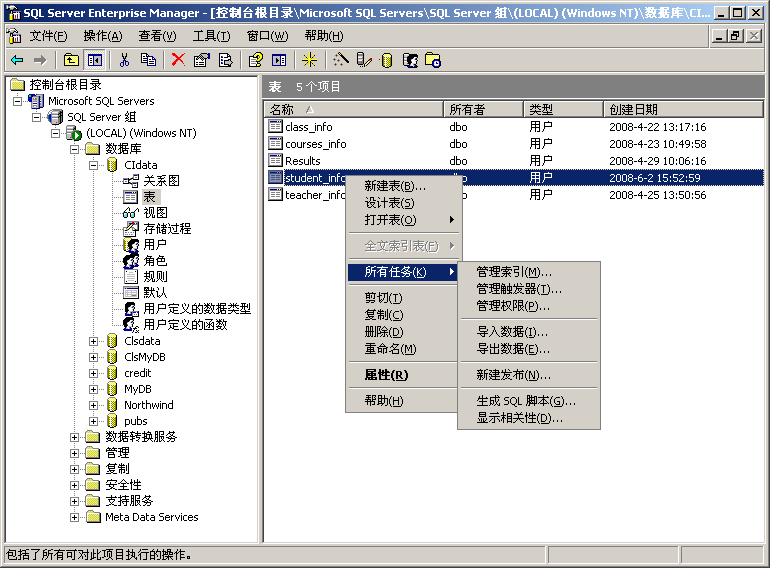Select the 关系图 diagram node
Image resolution: width=770 pixels, height=568 pixels.
162,181
